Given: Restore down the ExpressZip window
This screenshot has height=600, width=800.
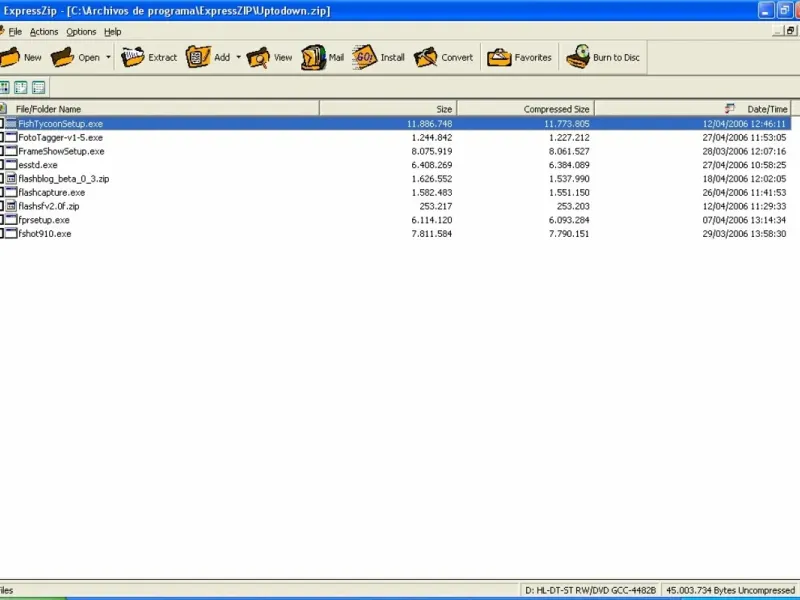Looking at the screenshot, I should [x=784, y=10].
